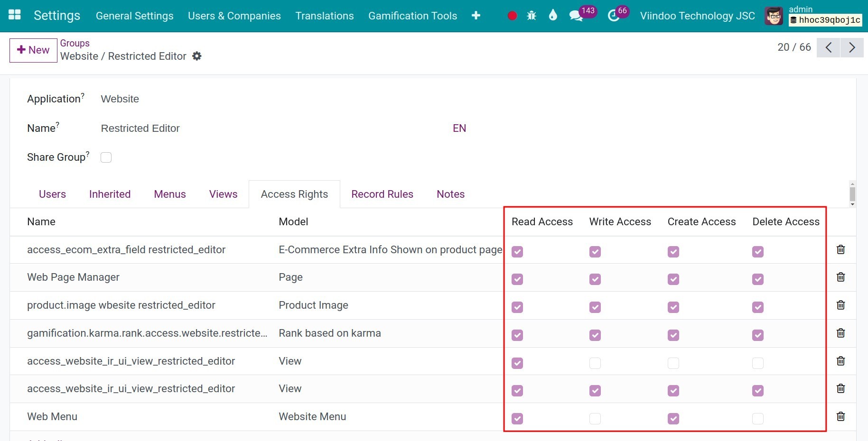The height and width of the screenshot is (441, 868).
Task: Click the admin user avatar
Action: [774, 16]
